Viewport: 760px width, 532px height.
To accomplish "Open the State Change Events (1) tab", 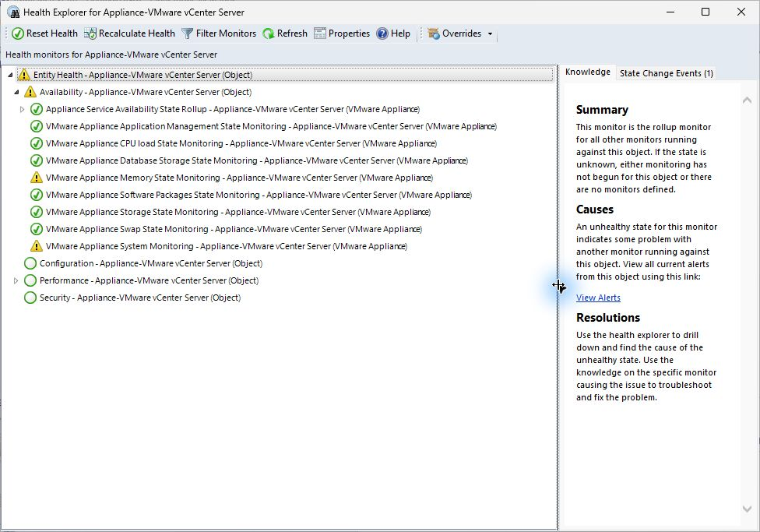I will (666, 73).
